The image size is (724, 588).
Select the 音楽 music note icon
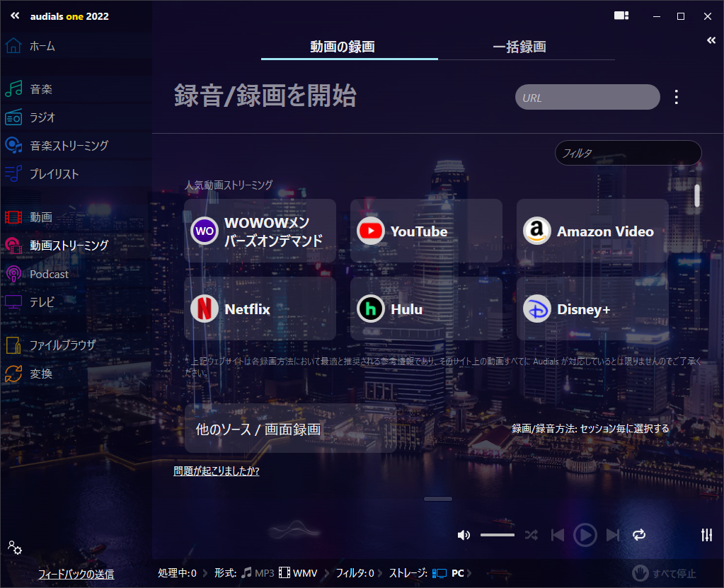tap(13, 88)
